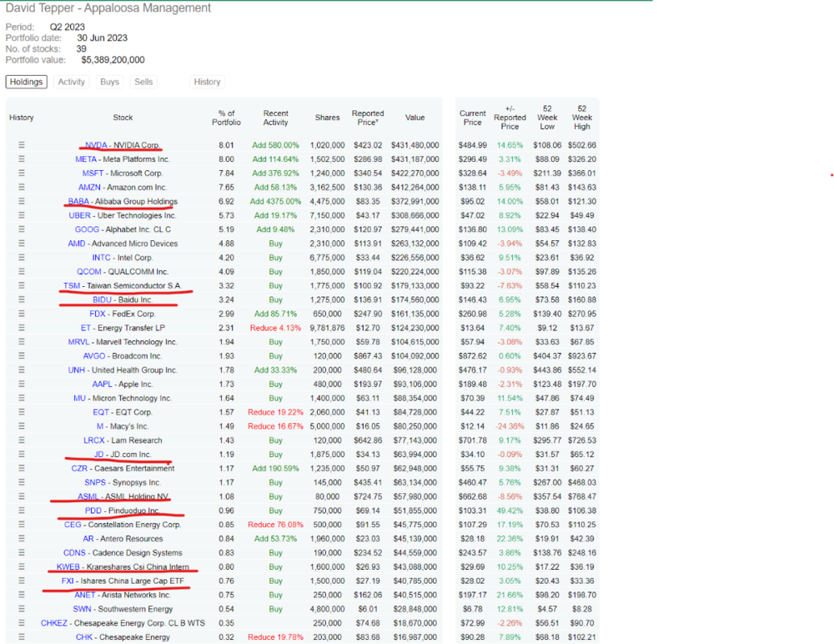Open history icon for QCOM row
The width and height of the screenshot is (834, 644).
(x=22, y=271)
